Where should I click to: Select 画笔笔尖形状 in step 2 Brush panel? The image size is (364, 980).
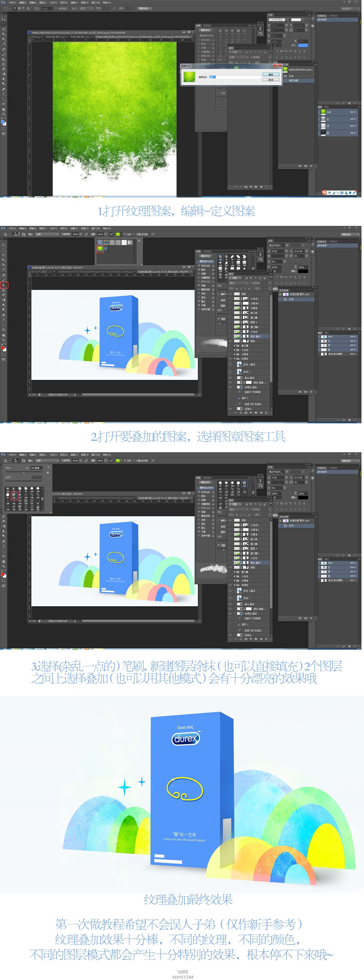point(206,262)
